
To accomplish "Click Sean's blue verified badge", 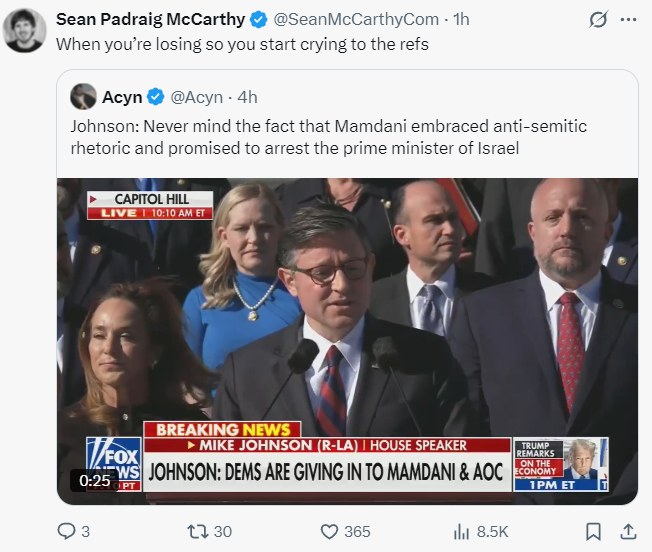I will pos(258,19).
